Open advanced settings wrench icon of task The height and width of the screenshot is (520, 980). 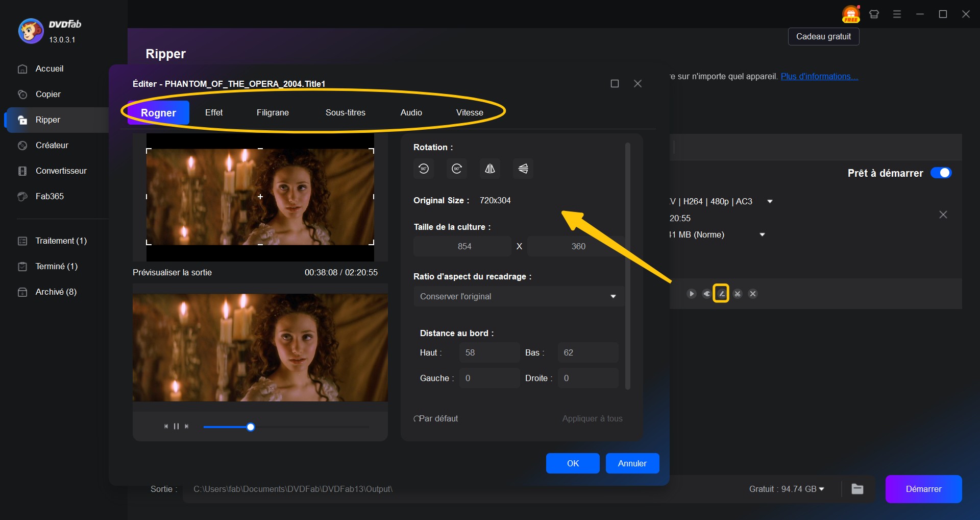click(x=706, y=294)
